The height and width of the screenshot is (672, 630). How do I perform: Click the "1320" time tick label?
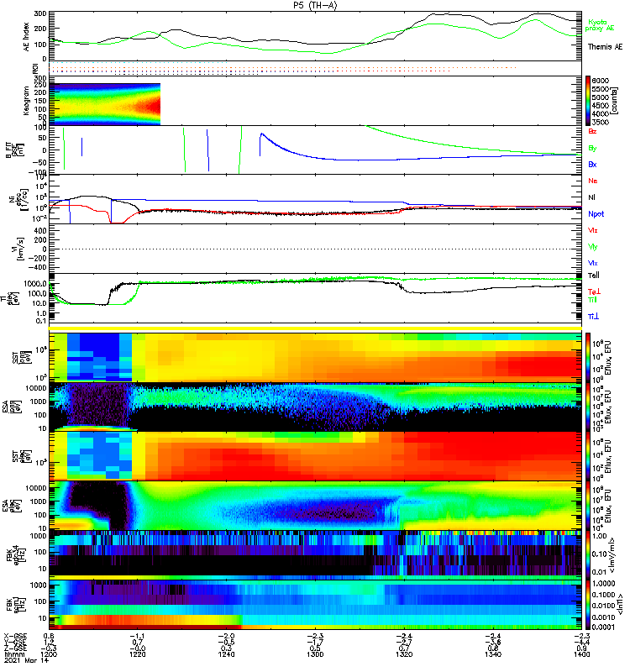404,654
